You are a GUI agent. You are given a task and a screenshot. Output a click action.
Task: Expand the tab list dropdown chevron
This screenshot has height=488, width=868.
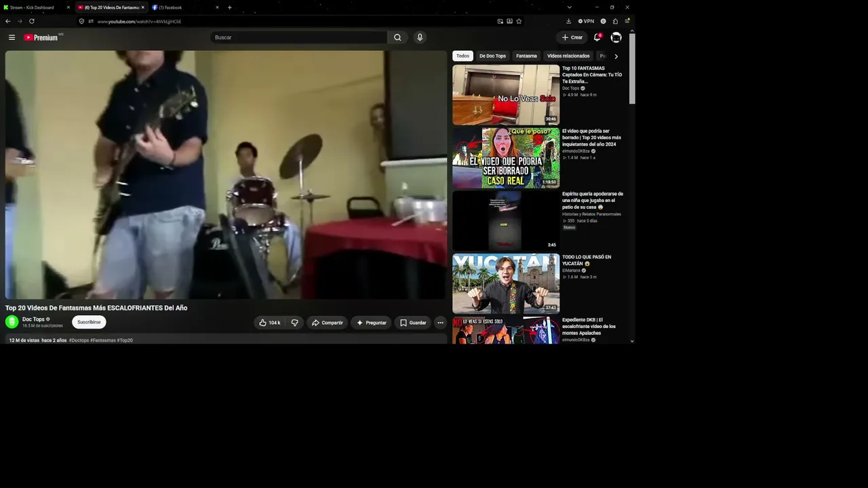(x=569, y=7)
